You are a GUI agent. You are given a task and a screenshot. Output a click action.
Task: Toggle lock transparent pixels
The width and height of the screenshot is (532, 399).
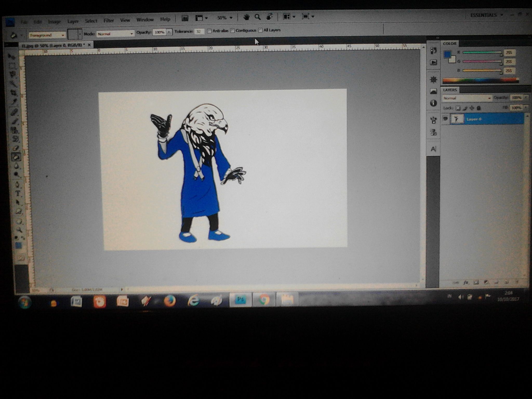tap(458, 108)
